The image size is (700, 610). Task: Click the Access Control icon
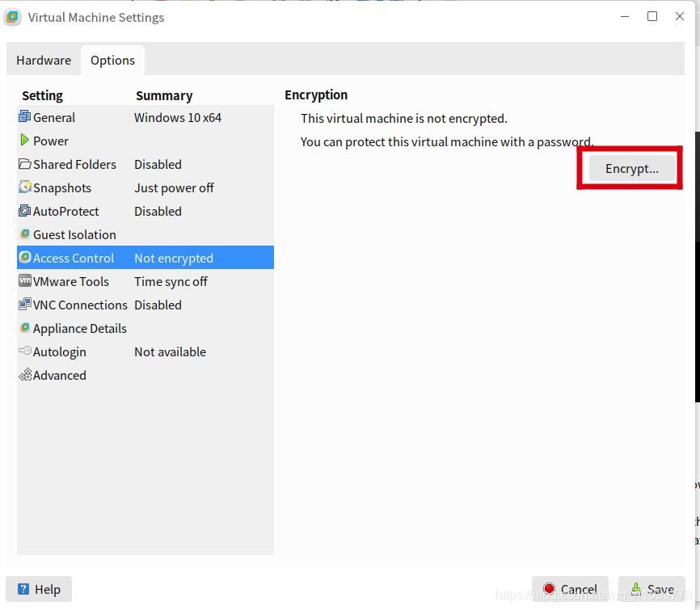(25, 258)
